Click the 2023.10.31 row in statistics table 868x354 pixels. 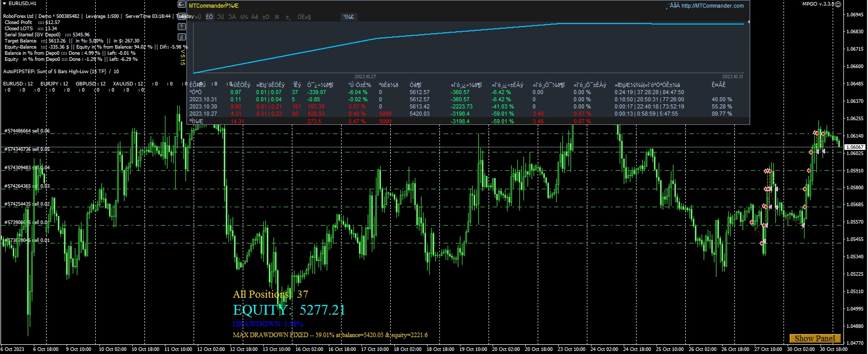pos(203,99)
